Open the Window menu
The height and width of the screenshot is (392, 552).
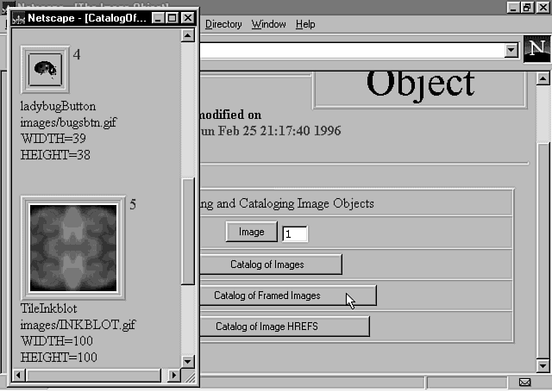tap(268, 24)
